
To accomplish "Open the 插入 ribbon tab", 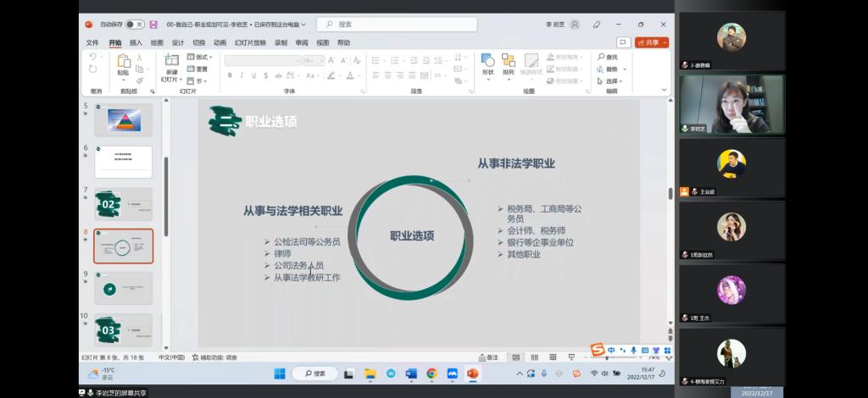I will [x=136, y=42].
